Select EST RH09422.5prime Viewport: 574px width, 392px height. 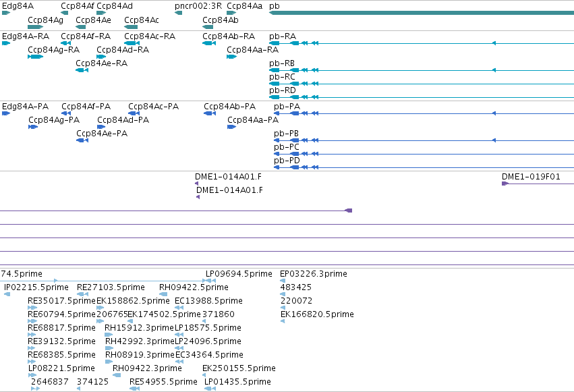[194, 287]
